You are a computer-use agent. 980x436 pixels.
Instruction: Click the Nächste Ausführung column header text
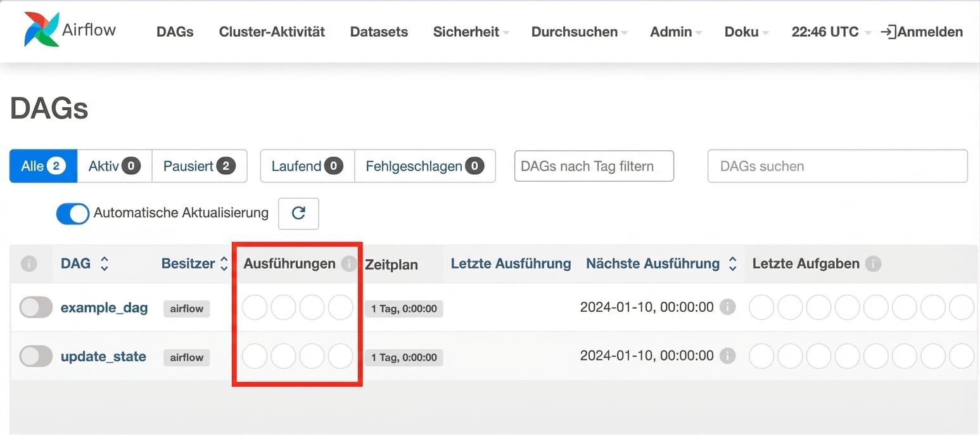pyautogui.click(x=652, y=264)
